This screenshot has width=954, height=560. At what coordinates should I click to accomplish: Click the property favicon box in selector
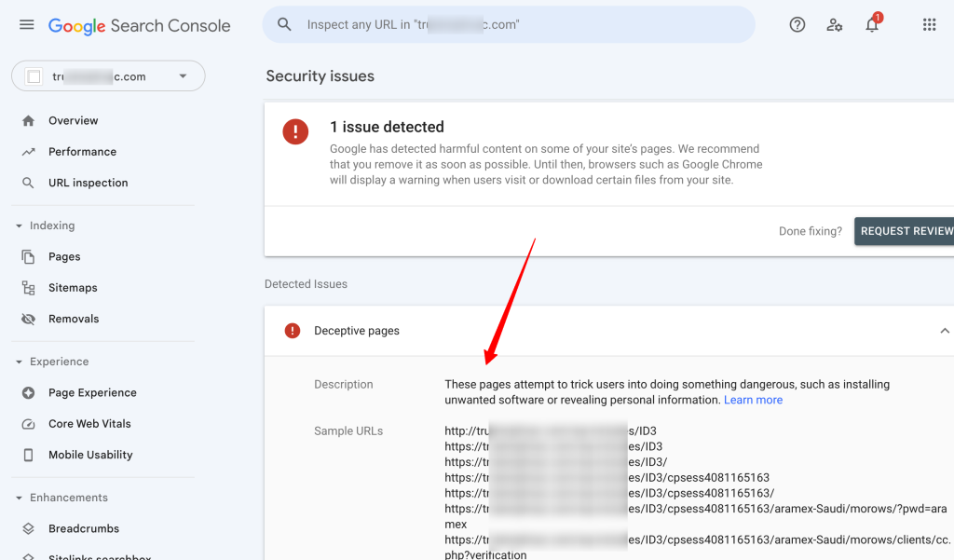[x=34, y=76]
